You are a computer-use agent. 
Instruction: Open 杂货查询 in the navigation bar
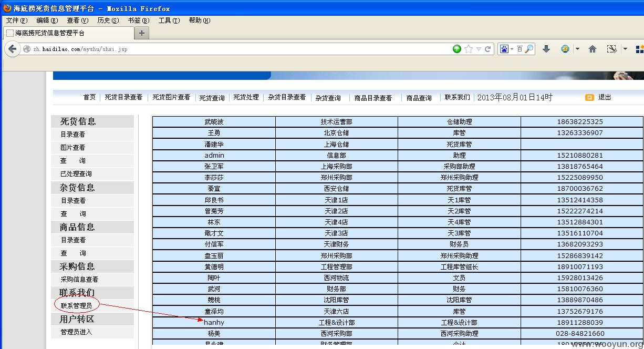(328, 98)
